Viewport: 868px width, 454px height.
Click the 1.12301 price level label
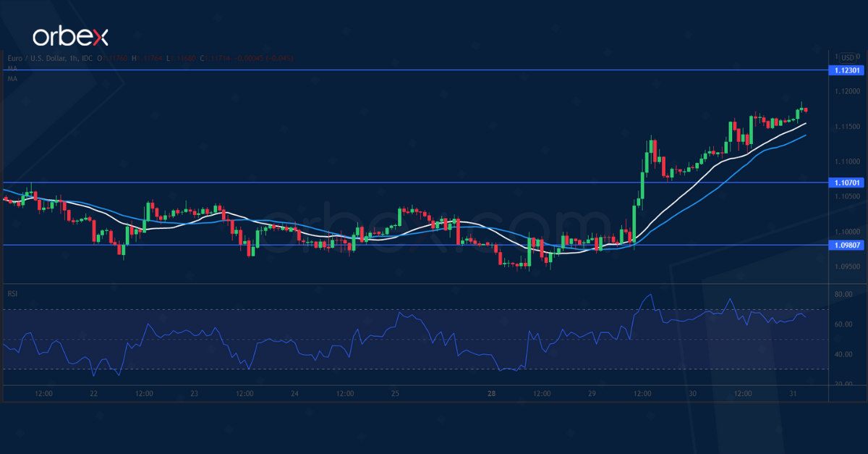(846, 70)
